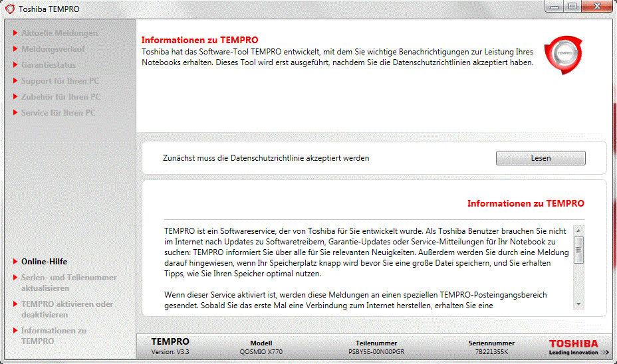Select TEMPRO aktivieren oder deaktivieren
Screen dimensions: 617x364
click(67, 310)
